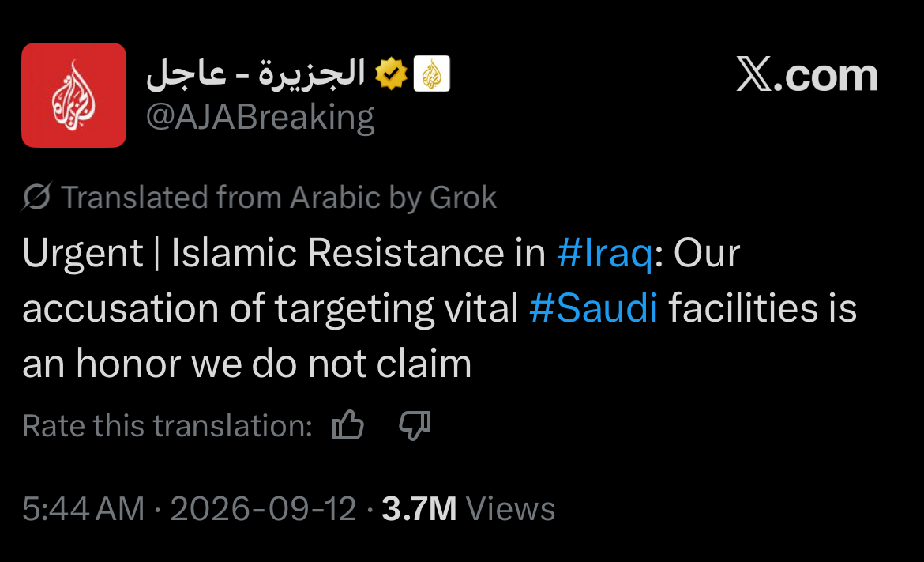Click the thumbs up translation rating icon
This screenshot has width=924, height=562.
tap(347, 424)
